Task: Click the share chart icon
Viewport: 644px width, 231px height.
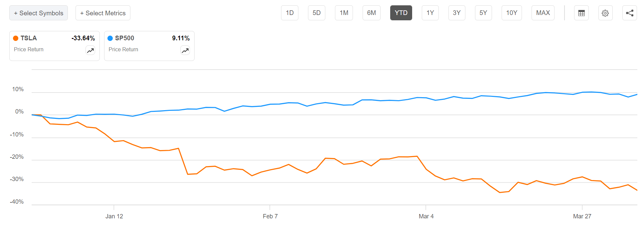Action: pos(629,13)
